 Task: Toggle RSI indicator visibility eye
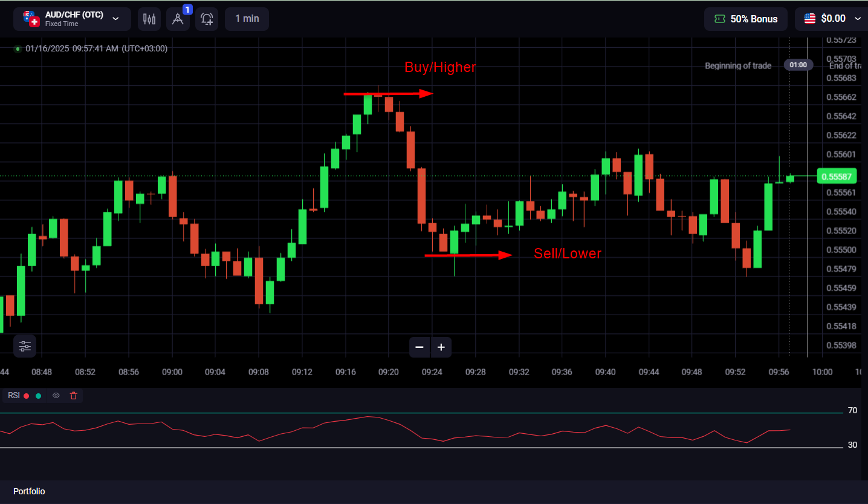pos(56,396)
